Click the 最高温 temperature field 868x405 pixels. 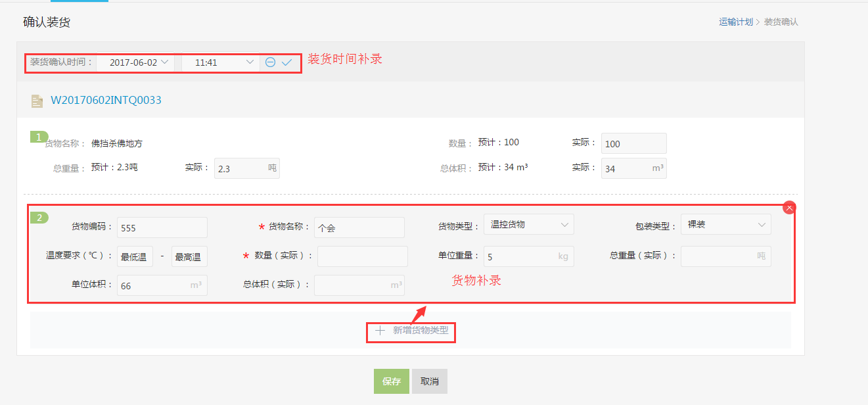pyautogui.click(x=189, y=256)
